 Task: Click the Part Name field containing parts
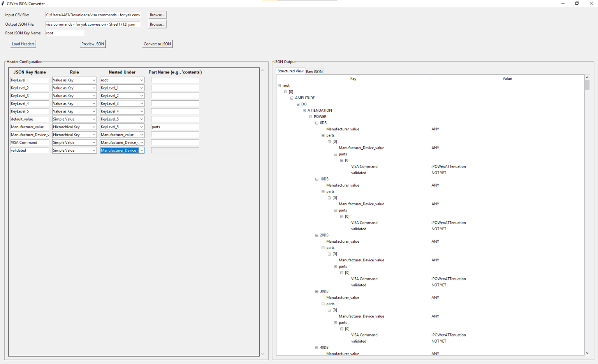pos(174,126)
